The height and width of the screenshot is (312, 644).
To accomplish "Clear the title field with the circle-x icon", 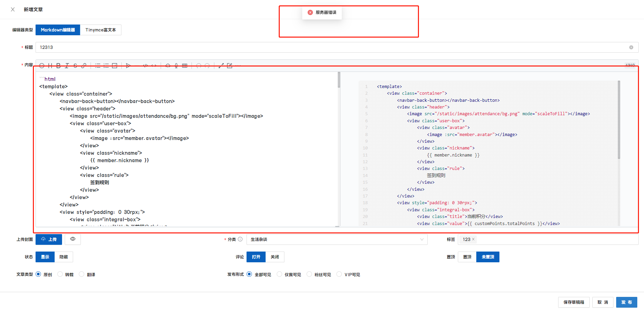I will point(631,47).
